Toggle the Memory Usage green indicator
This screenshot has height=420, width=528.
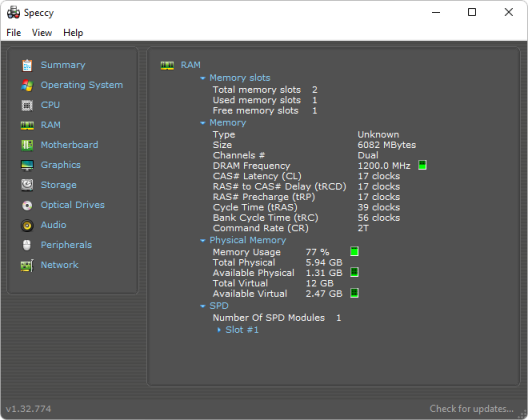(354, 252)
